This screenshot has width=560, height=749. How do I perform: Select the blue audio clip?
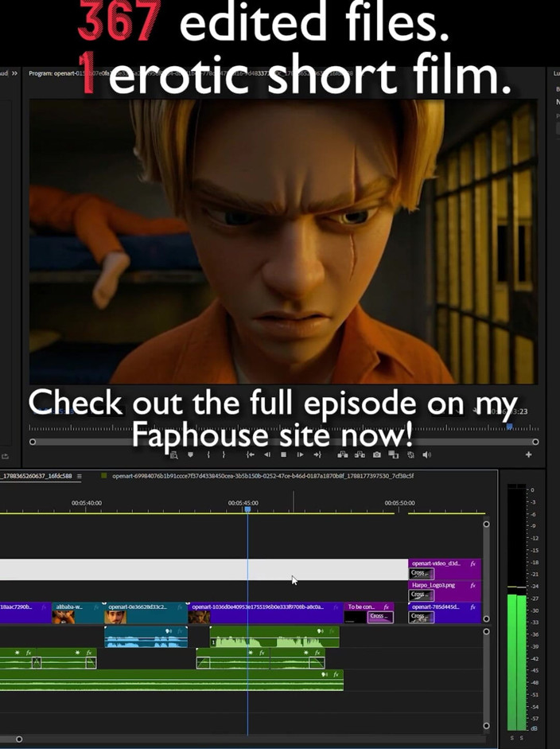(x=146, y=637)
